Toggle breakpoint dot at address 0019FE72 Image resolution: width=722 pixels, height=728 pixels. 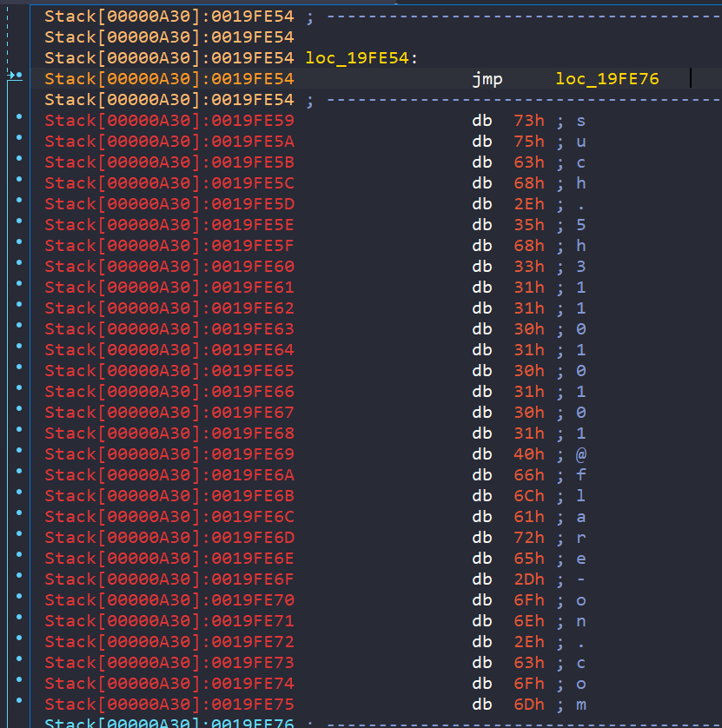(19, 638)
